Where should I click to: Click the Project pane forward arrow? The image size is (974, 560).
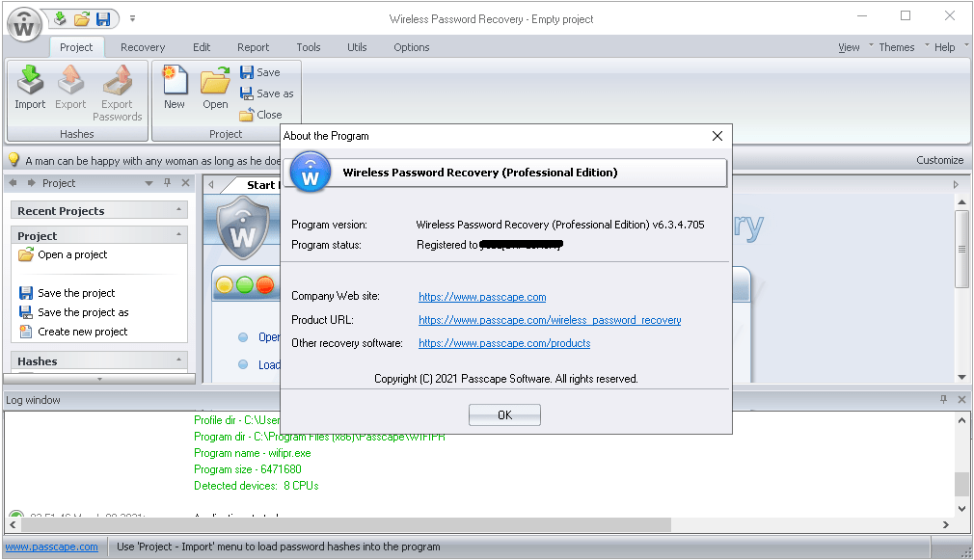(31, 183)
